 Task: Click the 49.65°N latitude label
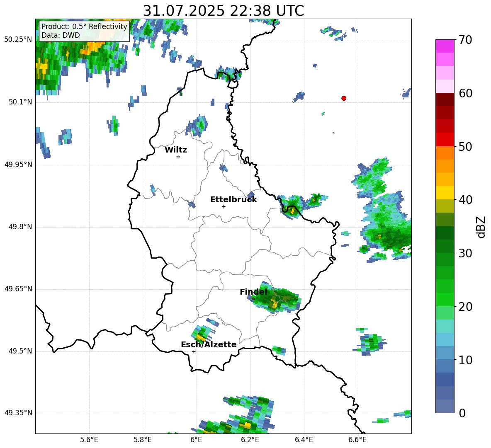(19, 289)
